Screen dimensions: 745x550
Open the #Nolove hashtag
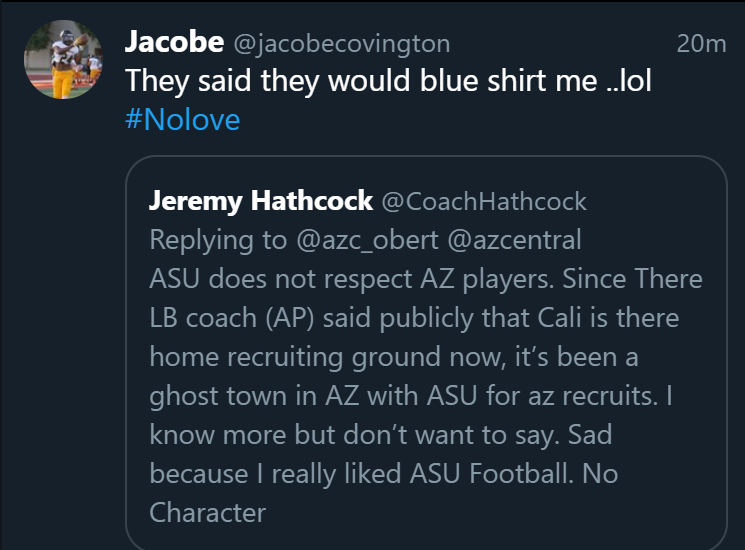pos(183,120)
